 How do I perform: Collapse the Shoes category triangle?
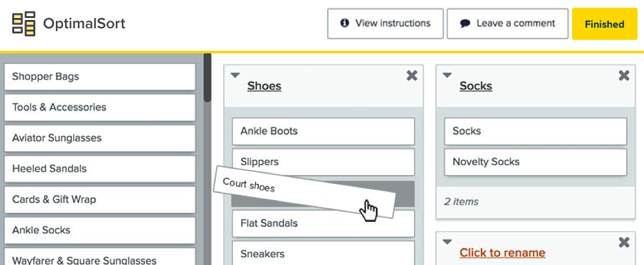(235, 75)
